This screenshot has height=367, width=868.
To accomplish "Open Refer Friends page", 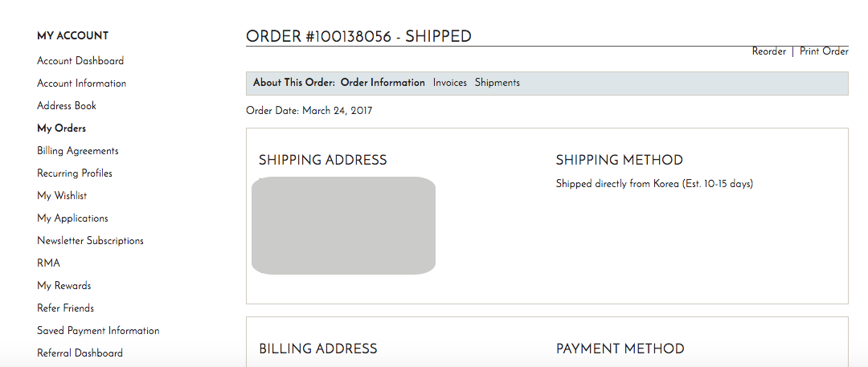I will click(x=65, y=308).
